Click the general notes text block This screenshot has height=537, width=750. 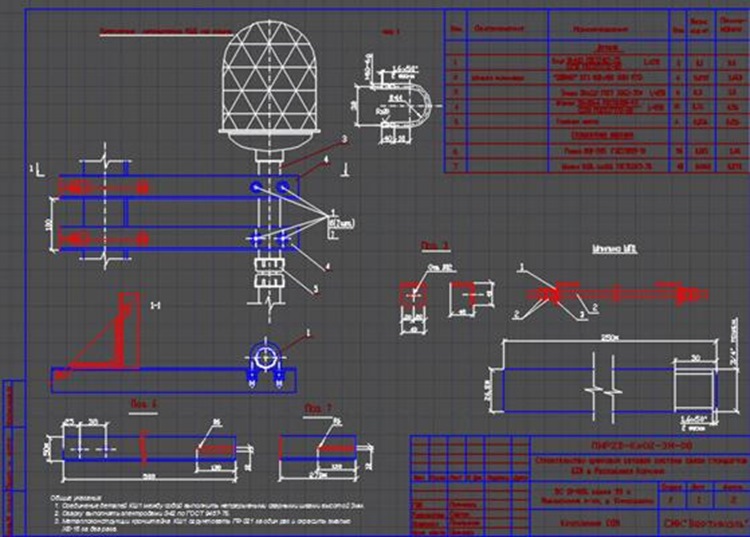(207, 514)
